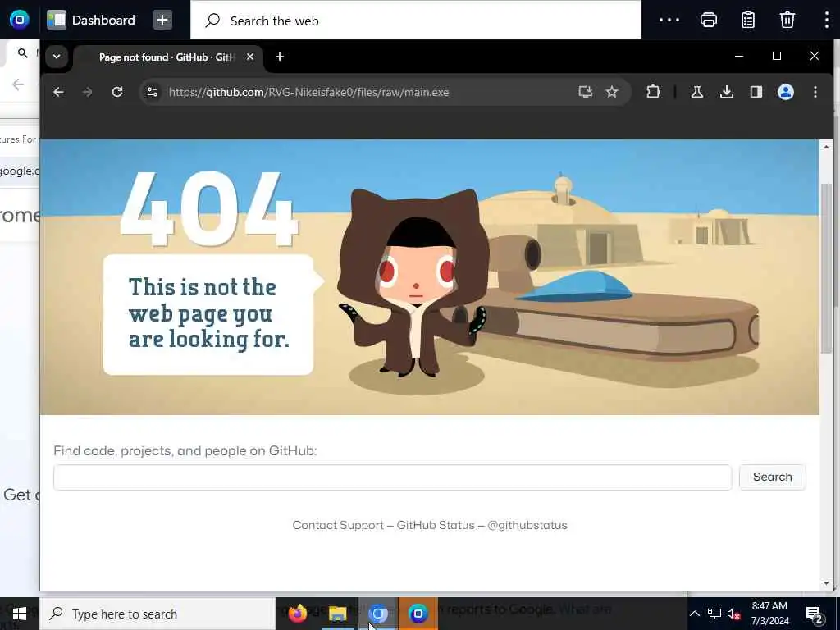Open Chrome Labs flask icon
Image resolution: width=840 pixels, height=630 pixels.
tap(697, 92)
